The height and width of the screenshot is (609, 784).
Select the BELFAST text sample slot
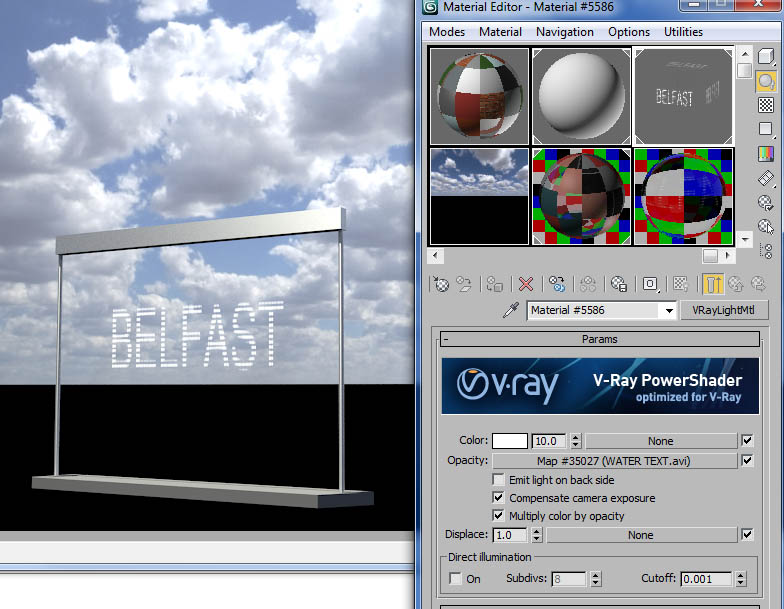tap(684, 96)
